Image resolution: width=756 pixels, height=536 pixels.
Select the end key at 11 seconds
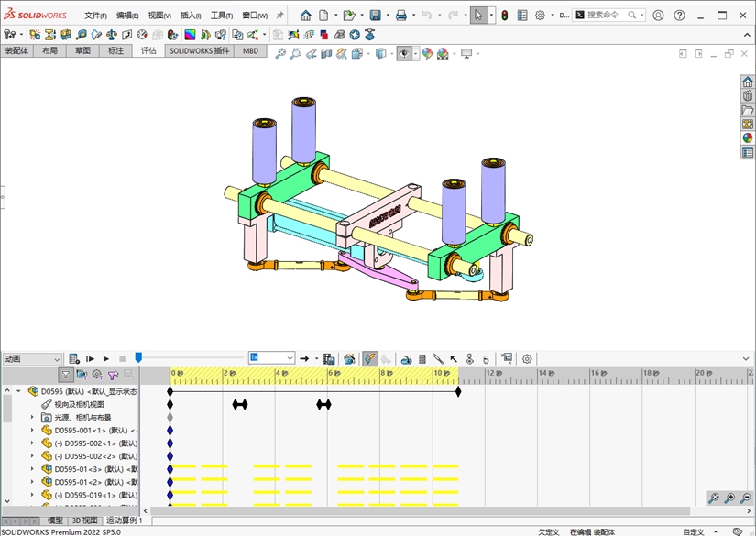click(x=458, y=391)
